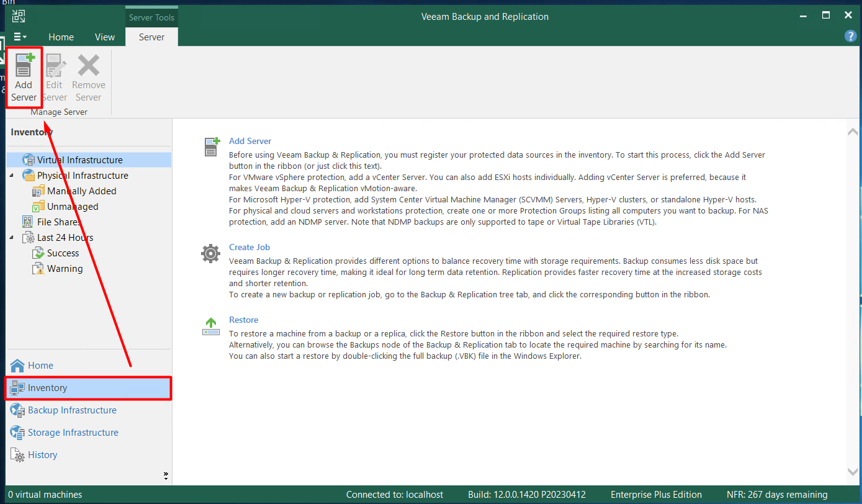The image size is (862, 504).
Task: Click the Manually Added icon
Action: coord(38,191)
